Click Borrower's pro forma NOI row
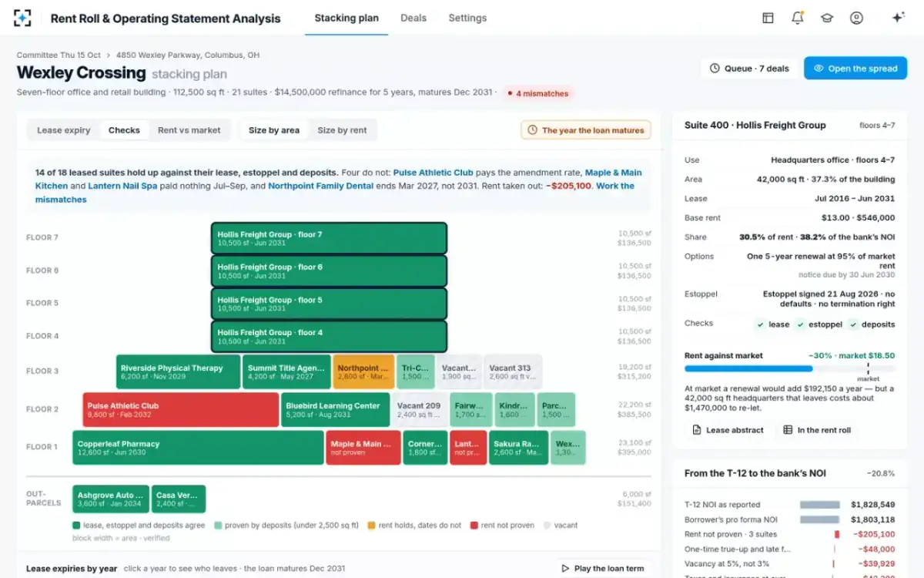This screenshot has height=578, width=924. tap(789, 519)
